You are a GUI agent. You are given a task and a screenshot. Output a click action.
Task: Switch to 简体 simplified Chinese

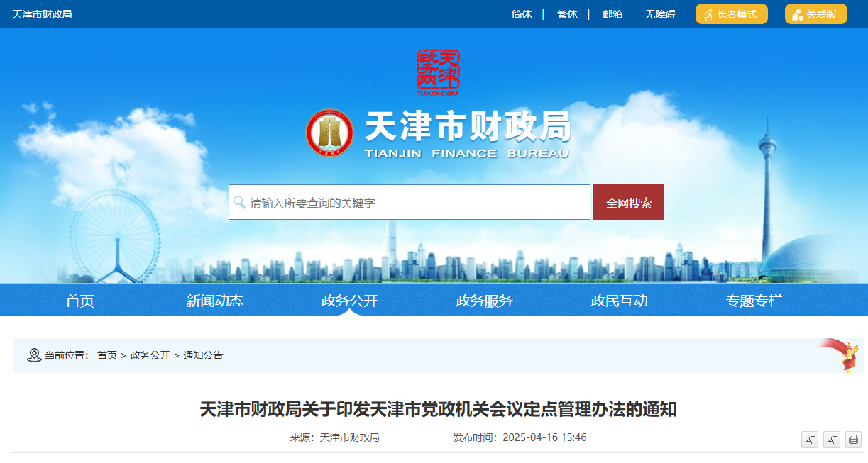pos(521,13)
